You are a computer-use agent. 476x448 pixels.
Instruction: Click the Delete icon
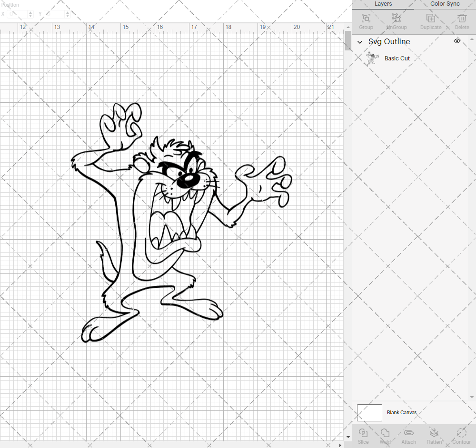click(461, 21)
